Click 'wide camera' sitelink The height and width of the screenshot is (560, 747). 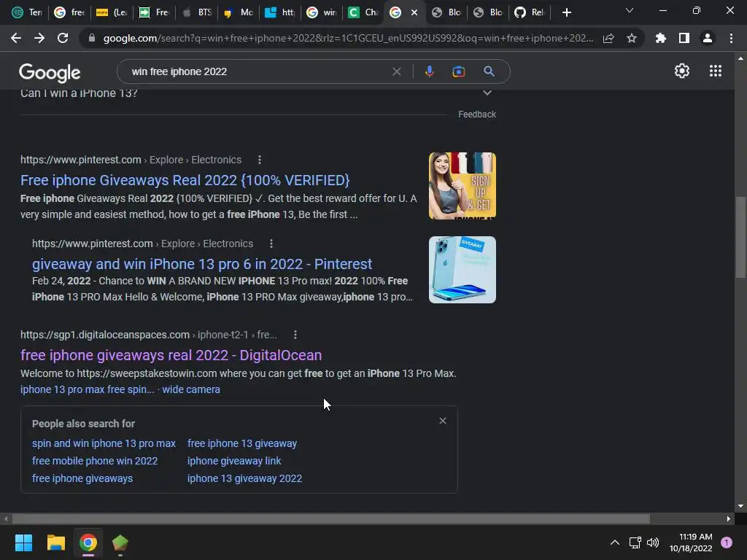[191, 389]
